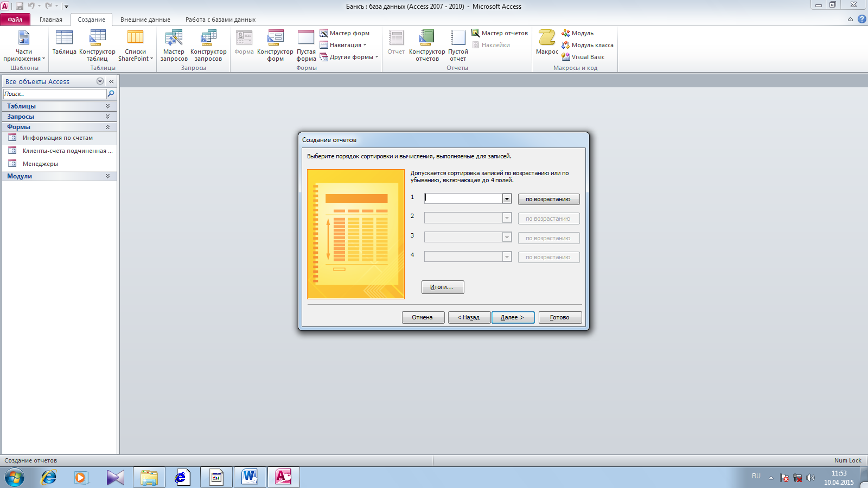
Task: Open Visual Basic editor
Action: pyautogui.click(x=583, y=57)
